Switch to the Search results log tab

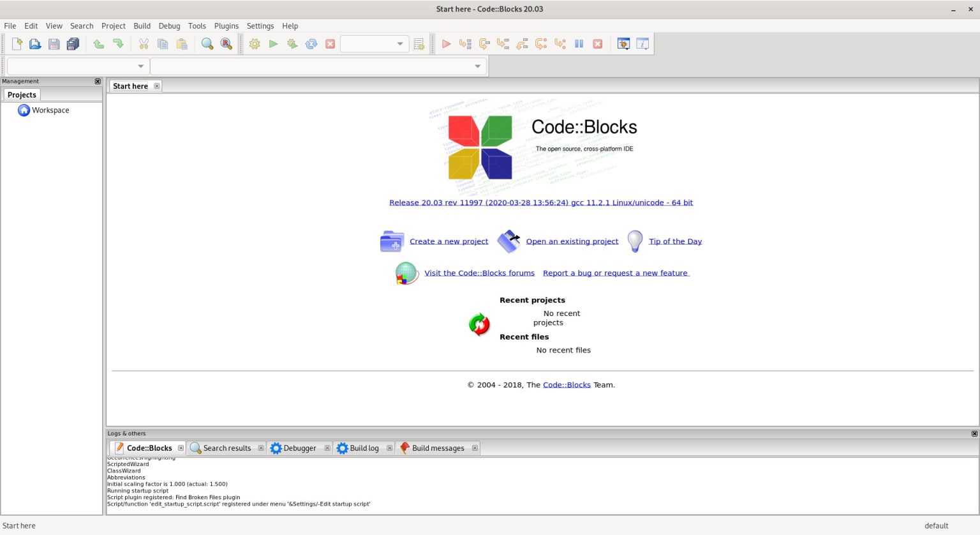pos(226,448)
